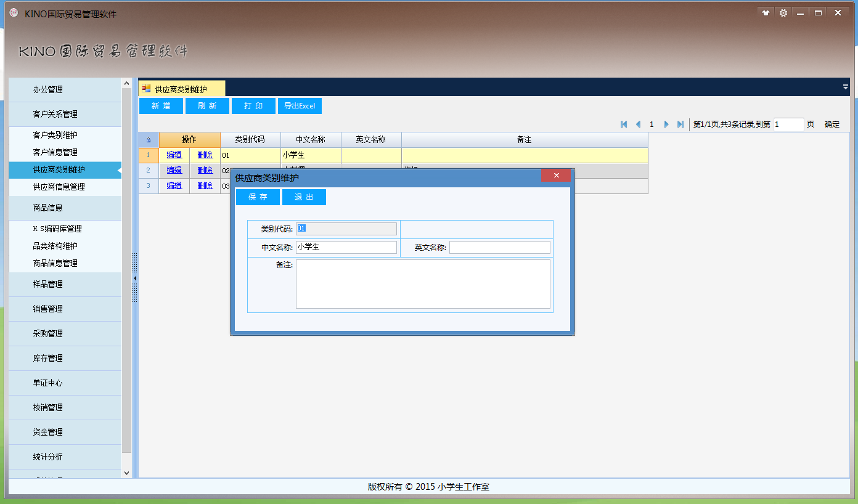This screenshot has height=504, width=858.
Task: Click the skin theme shirt icon
Action: click(x=766, y=13)
